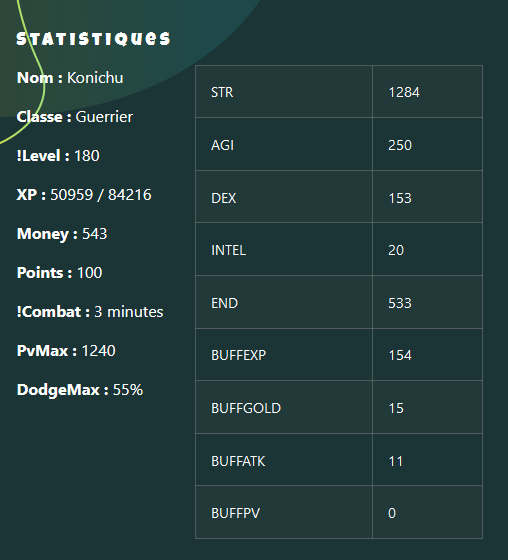
Task: Click the Statistiques heading
Action: pyautogui.click(x=93, y=39)
